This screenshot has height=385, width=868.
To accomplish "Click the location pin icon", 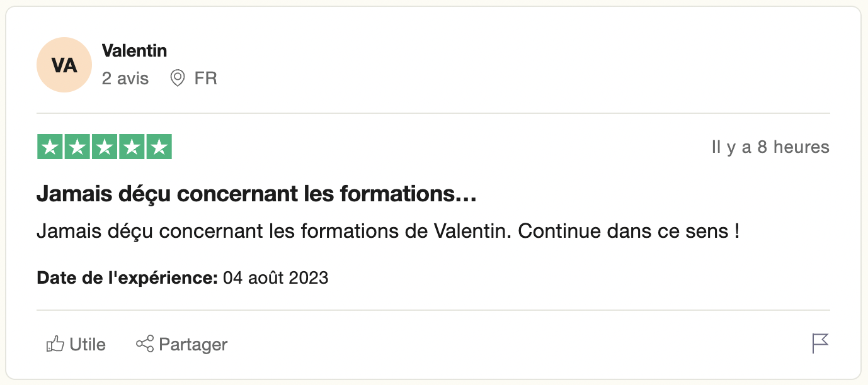I will 178,79.
